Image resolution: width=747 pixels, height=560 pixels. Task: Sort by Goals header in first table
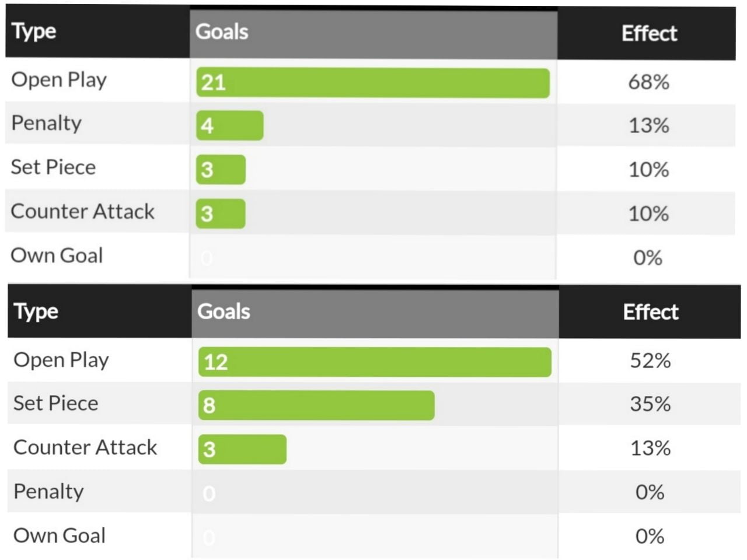pyautogui.click(x=222, y=32)
